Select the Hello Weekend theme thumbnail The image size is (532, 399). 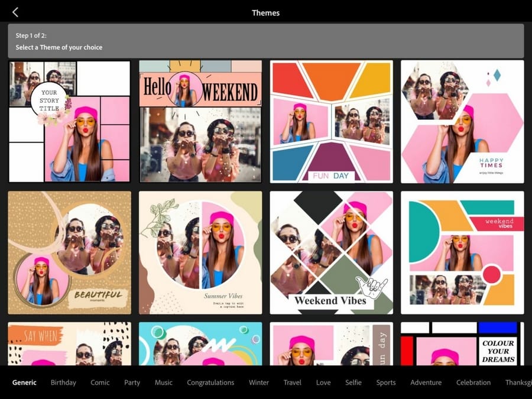point(200,121)
